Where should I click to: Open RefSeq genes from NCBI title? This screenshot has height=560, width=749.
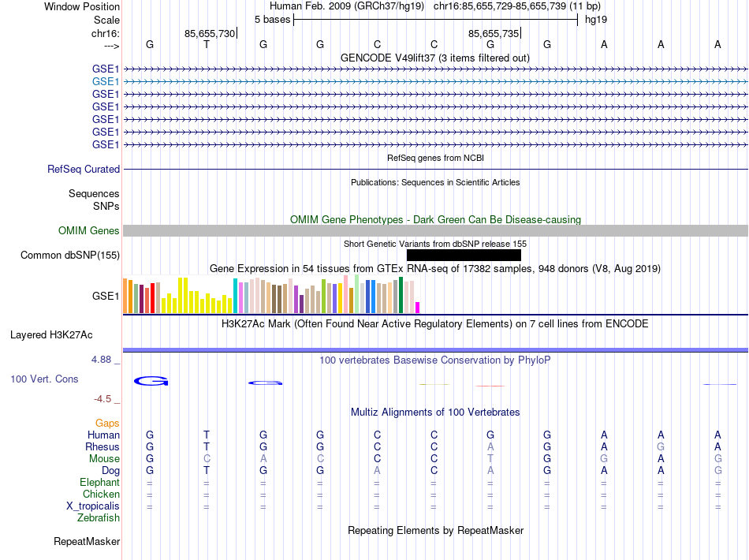[436, 158]
